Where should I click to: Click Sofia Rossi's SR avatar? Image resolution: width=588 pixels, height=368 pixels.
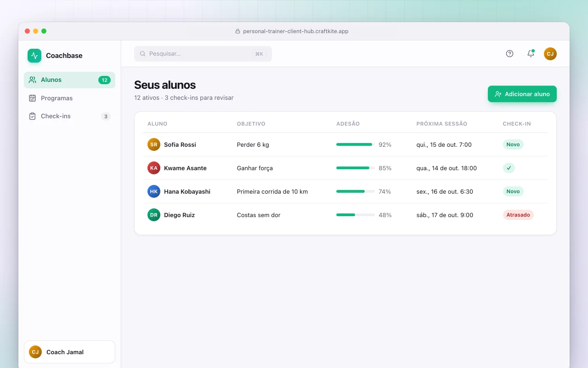pyautogui.click(x=154, y=144)
